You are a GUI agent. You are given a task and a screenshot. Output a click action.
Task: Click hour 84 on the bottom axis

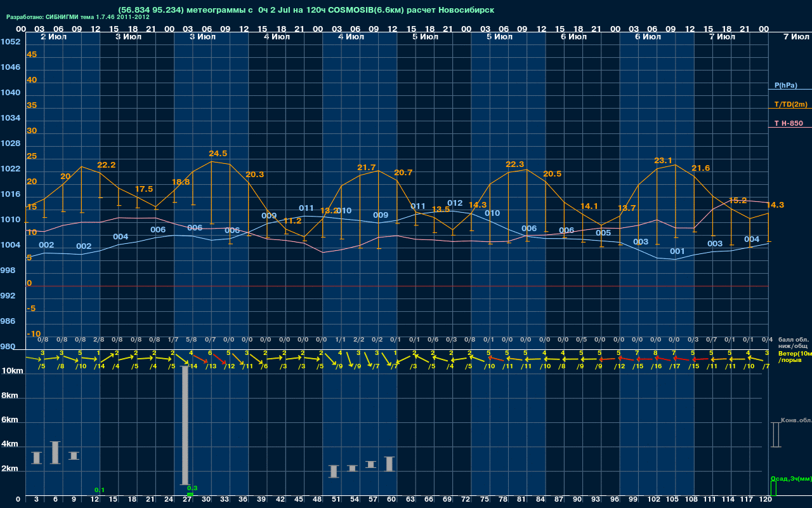[x=540, y=500]
